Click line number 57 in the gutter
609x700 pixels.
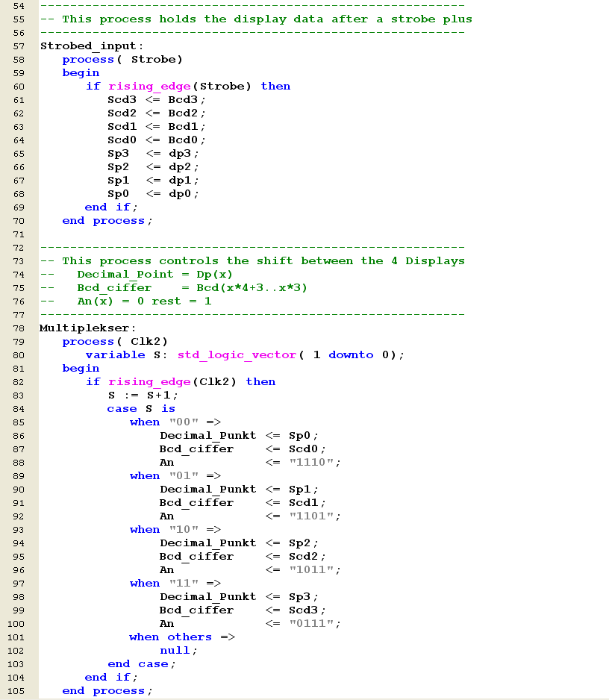pos(19,46)
